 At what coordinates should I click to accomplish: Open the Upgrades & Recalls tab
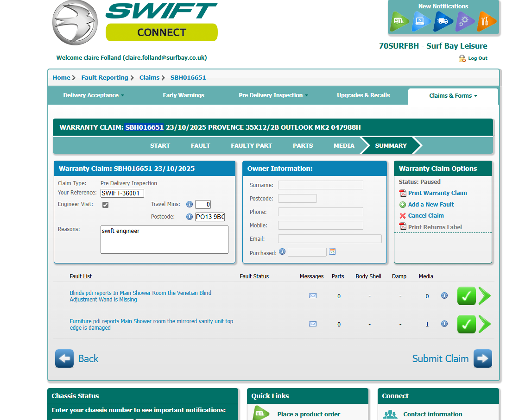[x=363, y=95]
